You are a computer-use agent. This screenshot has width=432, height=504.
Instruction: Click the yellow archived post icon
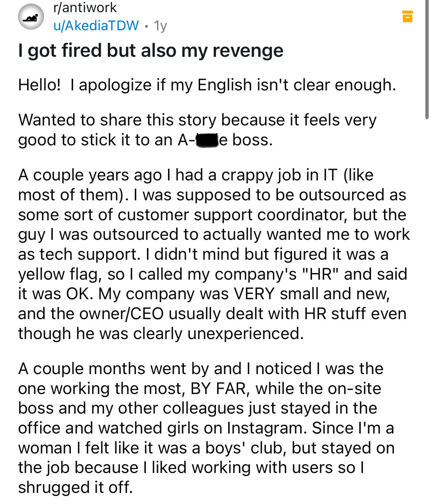point(407,17)
